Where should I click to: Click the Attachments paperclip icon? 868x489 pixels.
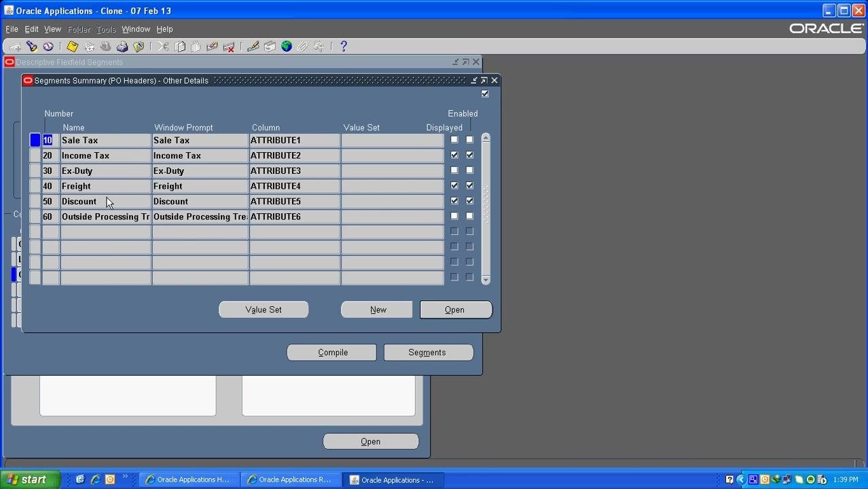tap(303, 47)
